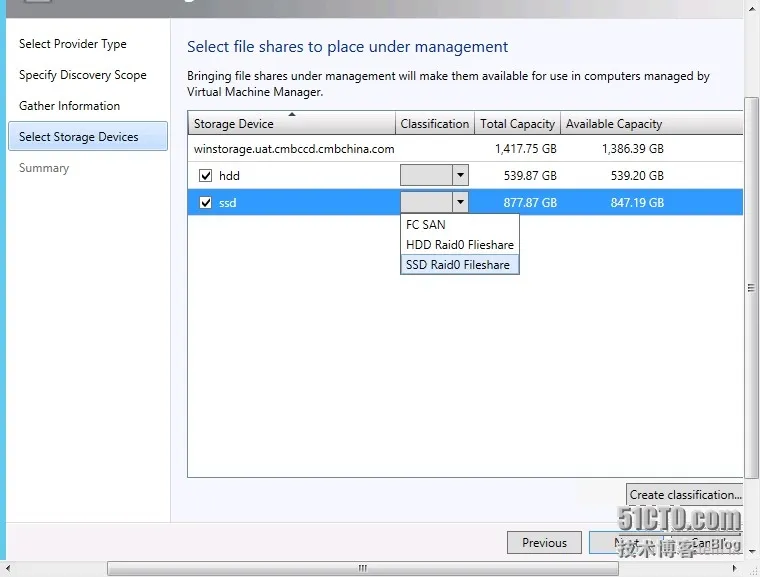Image resolution: width=760 pixels, height=577 pixels.
Task: Click the horizontal scrollbar left arrow
Action: pos(8,568)
